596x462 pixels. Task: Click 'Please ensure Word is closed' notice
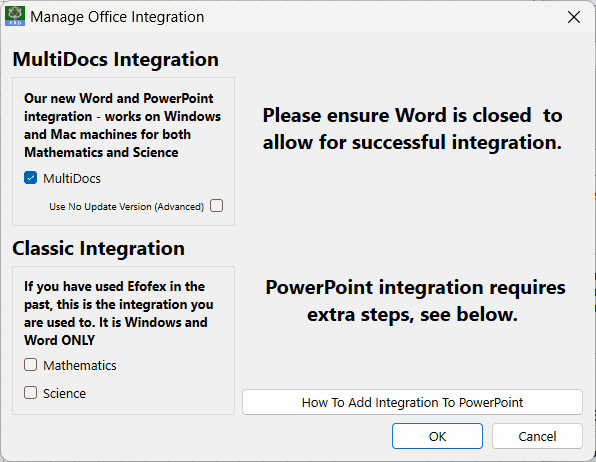pyautogui.click(x=412, y=129)
